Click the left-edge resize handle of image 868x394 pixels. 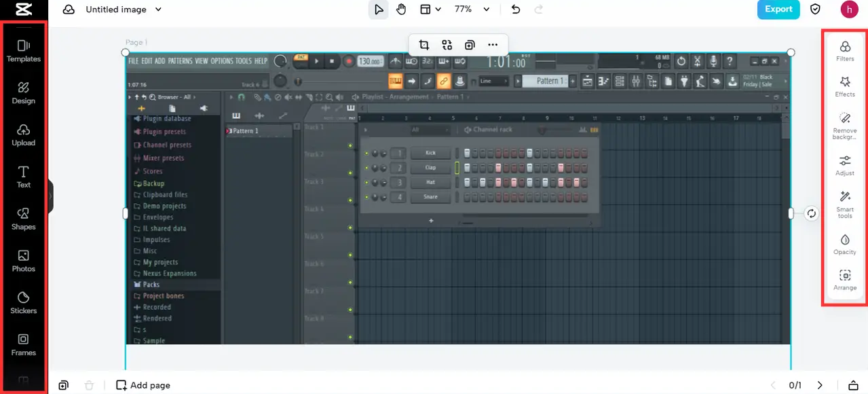click(126, 213)
